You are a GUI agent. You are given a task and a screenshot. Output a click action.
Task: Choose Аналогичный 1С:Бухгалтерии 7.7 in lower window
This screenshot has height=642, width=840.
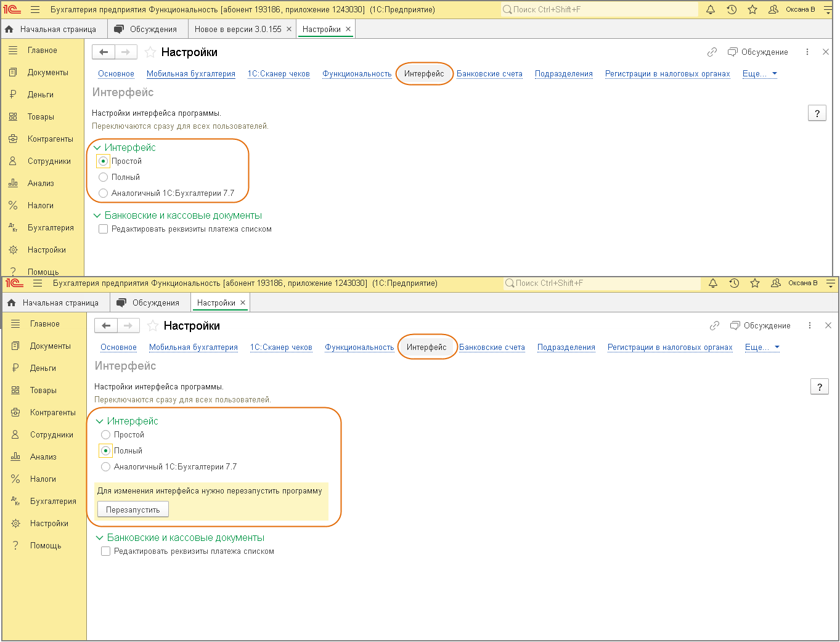click(x=106, y=467)
